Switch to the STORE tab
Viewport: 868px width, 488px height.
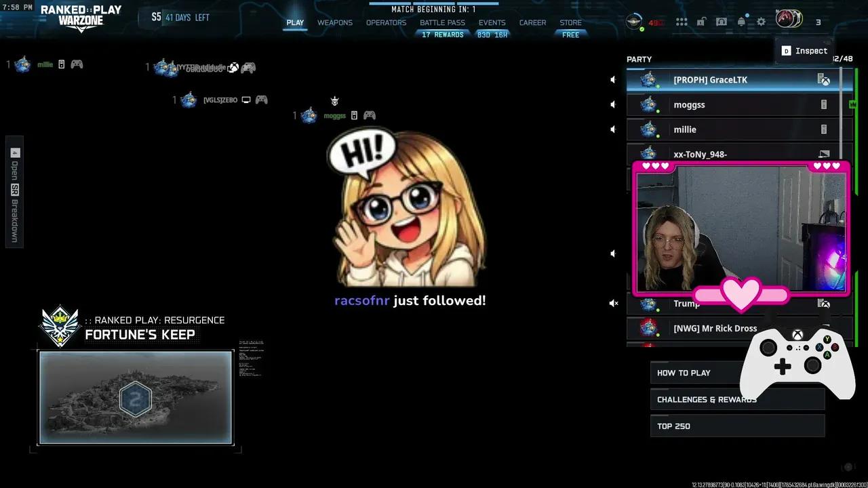point(570,22)
